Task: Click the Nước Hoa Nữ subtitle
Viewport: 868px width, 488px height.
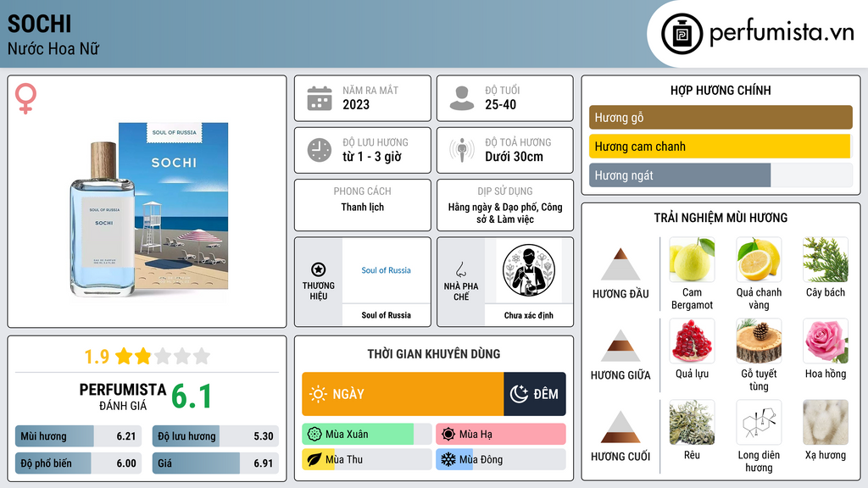Action: click(53, 48)
